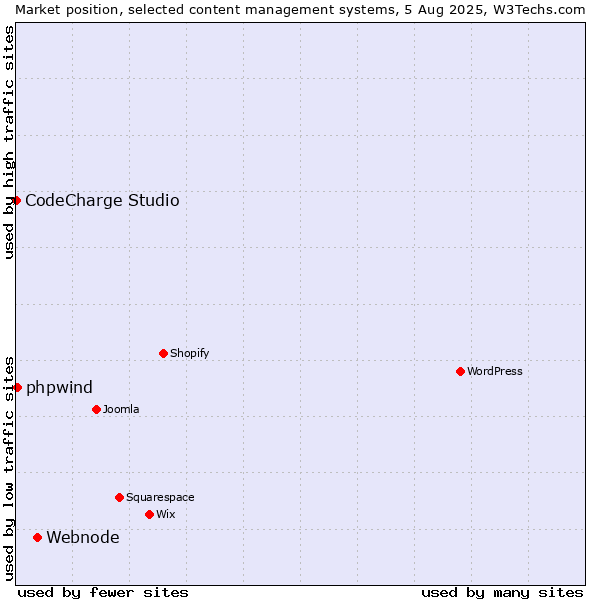Image resolution: width=600 pixels, height=600 pixels.
Task: Click the phpwind red data point
Action: 17,388
